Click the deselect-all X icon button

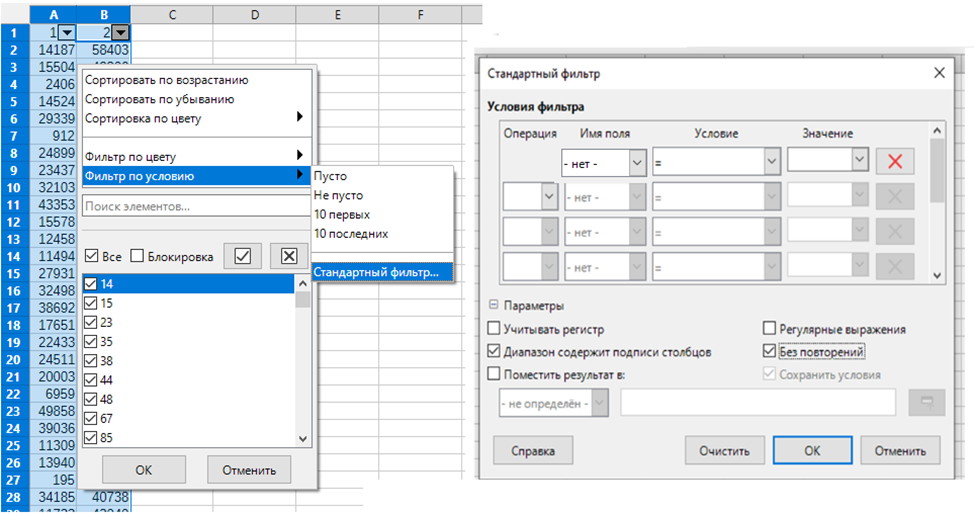pos(289,256)
